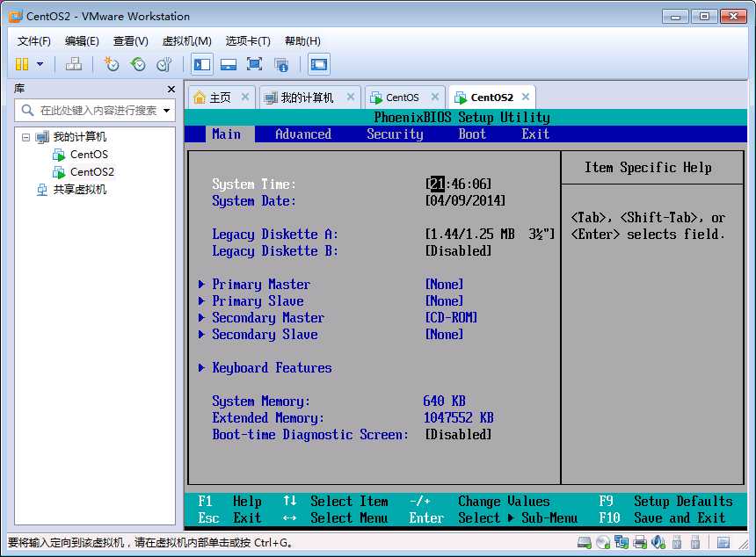Image resolution: width=756 pixels, height=557 pixels.
Task: Click the first USB device status bar icon
Action: pos(677,543)
